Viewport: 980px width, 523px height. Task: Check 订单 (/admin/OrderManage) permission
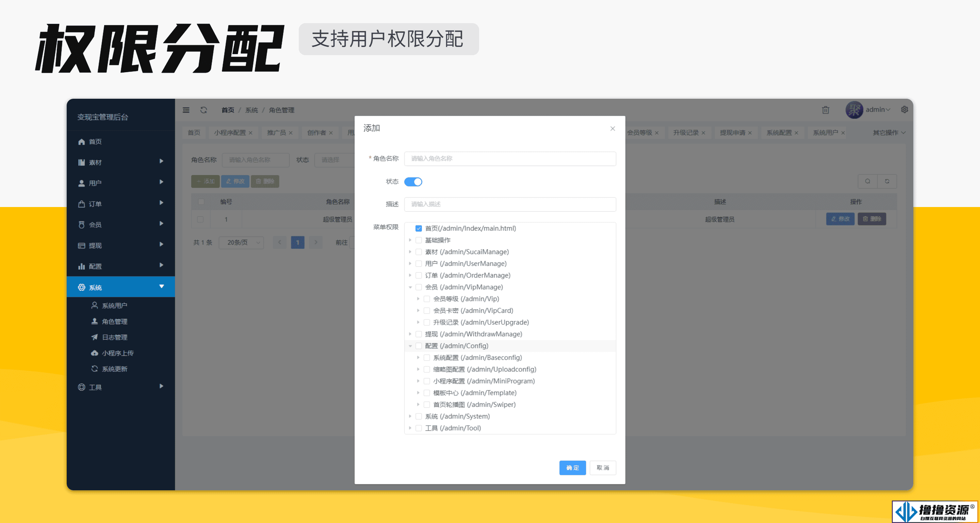419,275
